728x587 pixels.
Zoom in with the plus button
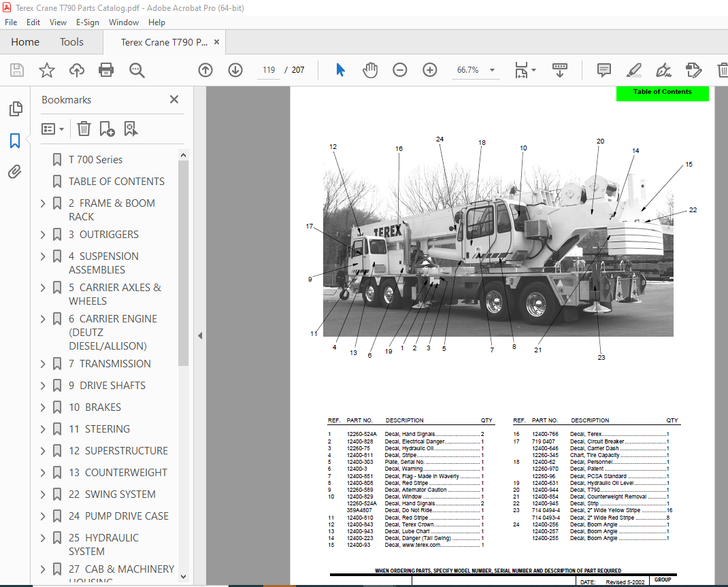[x=430, y=70]
